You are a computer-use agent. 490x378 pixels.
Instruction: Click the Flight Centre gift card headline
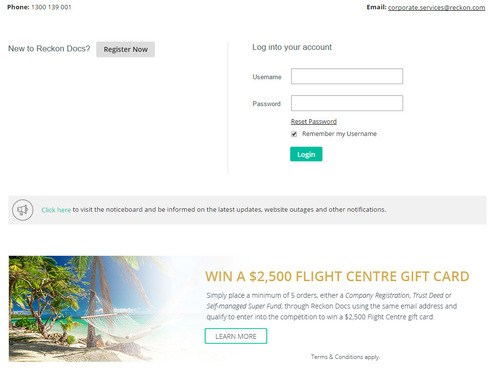(337, 276)
